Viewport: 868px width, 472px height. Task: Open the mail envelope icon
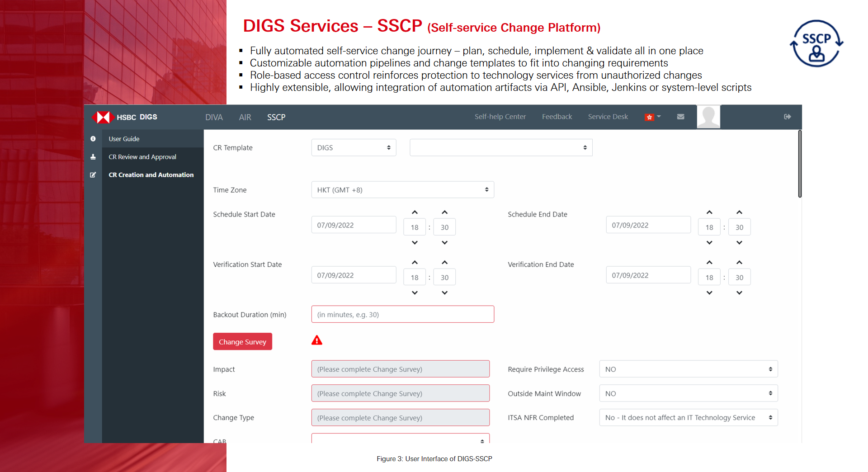[680, 117]
